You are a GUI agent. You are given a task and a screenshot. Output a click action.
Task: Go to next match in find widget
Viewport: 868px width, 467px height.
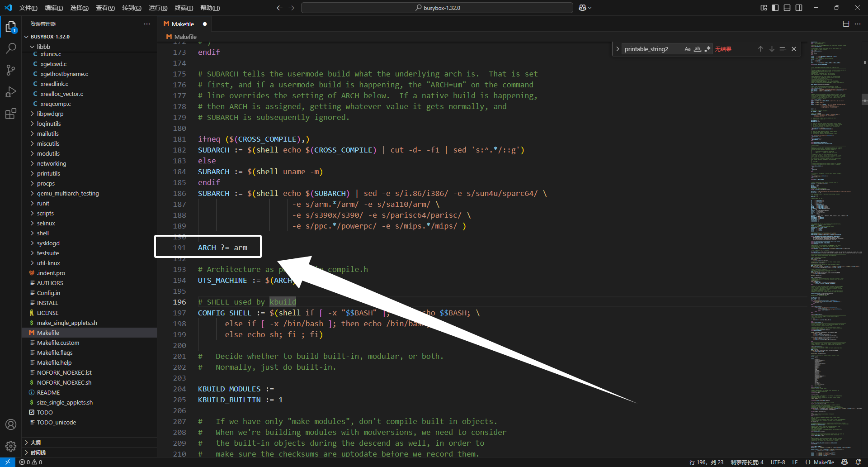coord(772,49)
